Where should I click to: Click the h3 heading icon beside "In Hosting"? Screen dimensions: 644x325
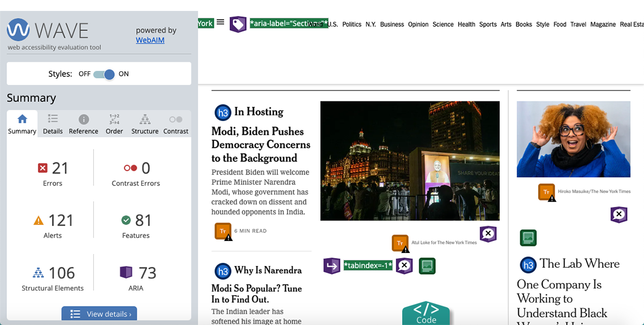pos(223,112)
